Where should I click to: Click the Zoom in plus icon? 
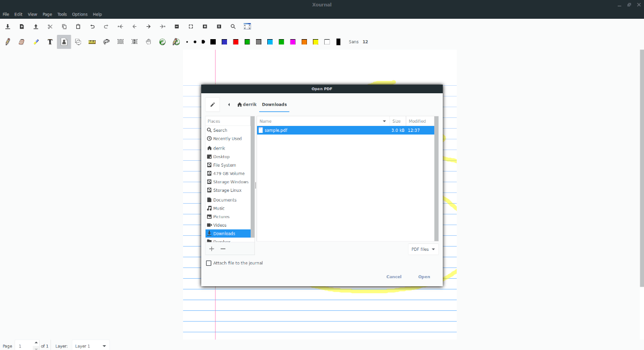pyautogui.click(x=205, y=26)
